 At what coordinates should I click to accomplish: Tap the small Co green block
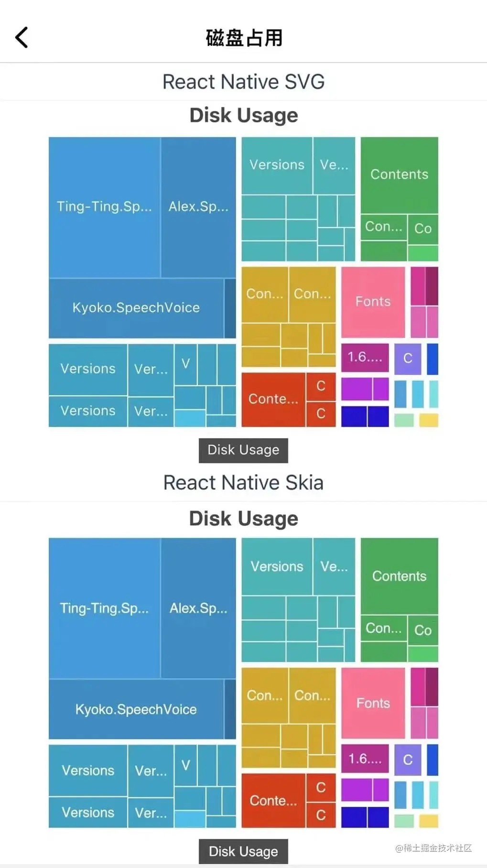click(422, 228)
